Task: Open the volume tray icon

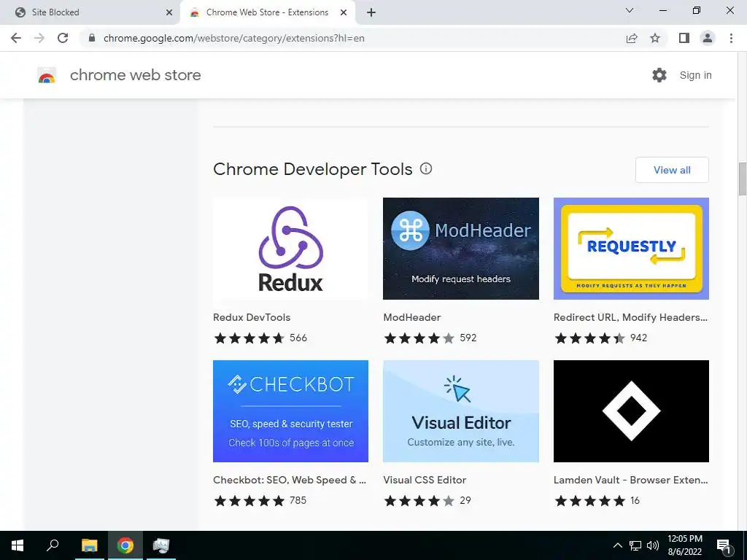Action: point(653,545)
